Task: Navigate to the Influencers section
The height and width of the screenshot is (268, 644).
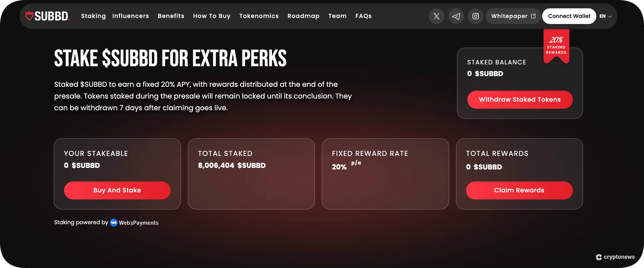Action: [131, 16]
